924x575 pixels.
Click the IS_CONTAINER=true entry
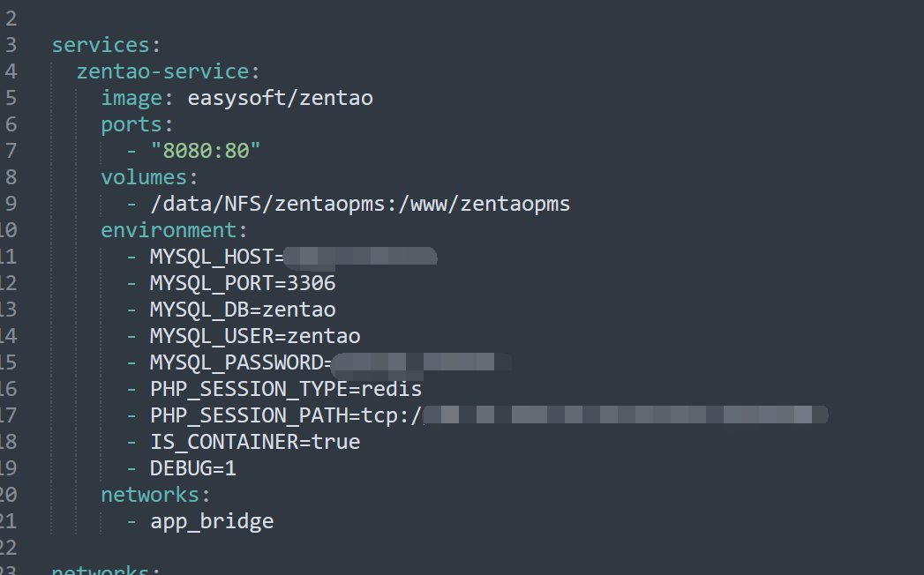click(x=255, y=442)
